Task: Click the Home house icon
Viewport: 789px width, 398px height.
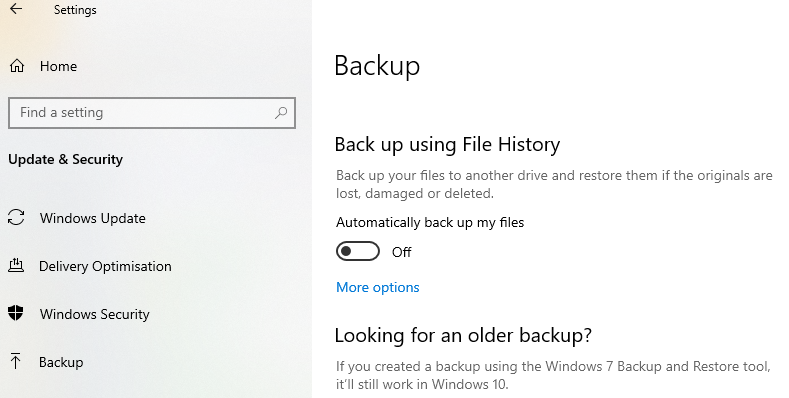Action: pyautogui.click(x=17, y=66)
